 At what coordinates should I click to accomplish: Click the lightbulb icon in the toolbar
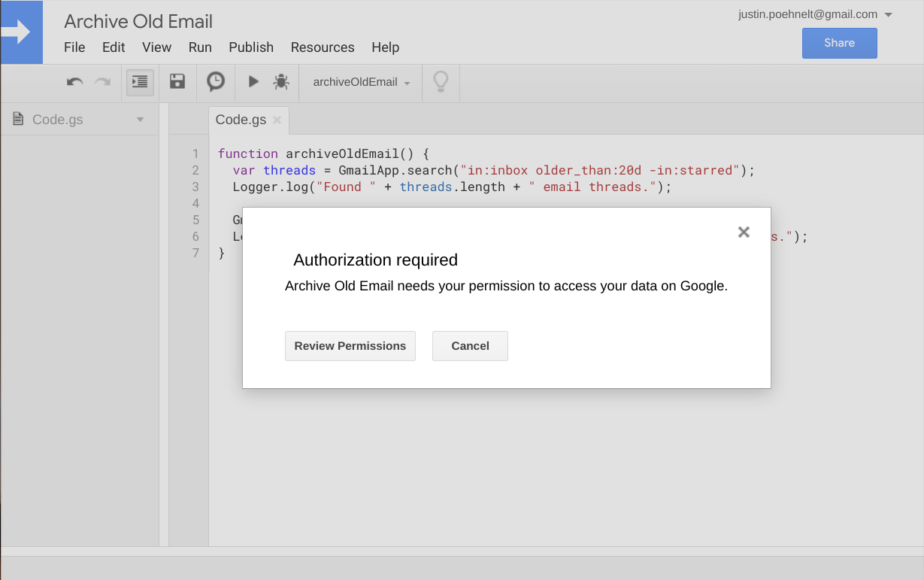point(441,82)
